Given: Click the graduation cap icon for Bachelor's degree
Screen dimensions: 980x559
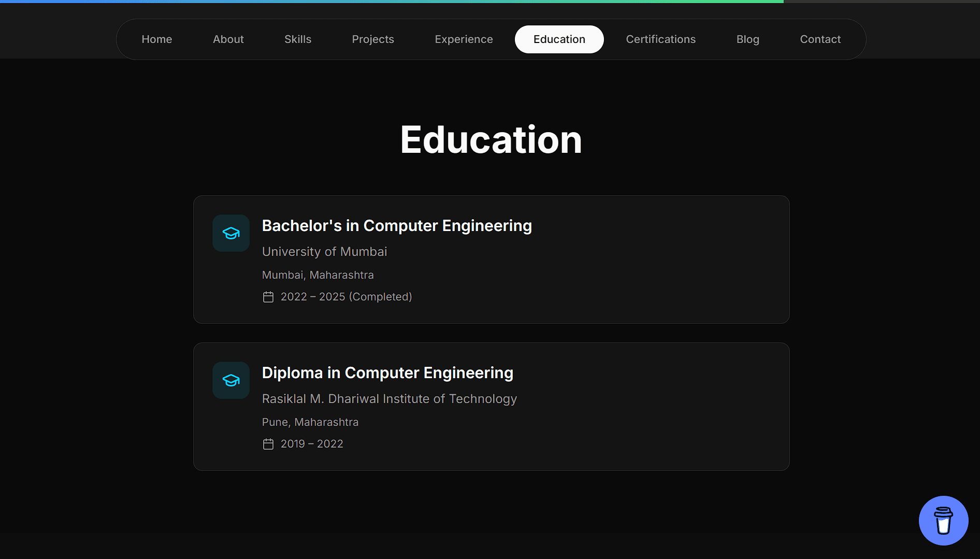Looking at the screenshot, I should [231, 233].
